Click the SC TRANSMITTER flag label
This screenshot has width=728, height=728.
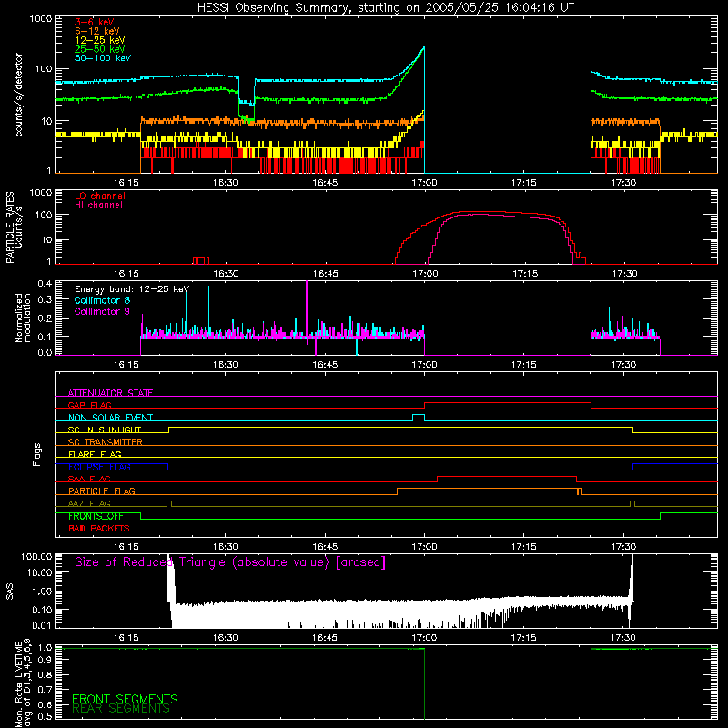point(105,441)
